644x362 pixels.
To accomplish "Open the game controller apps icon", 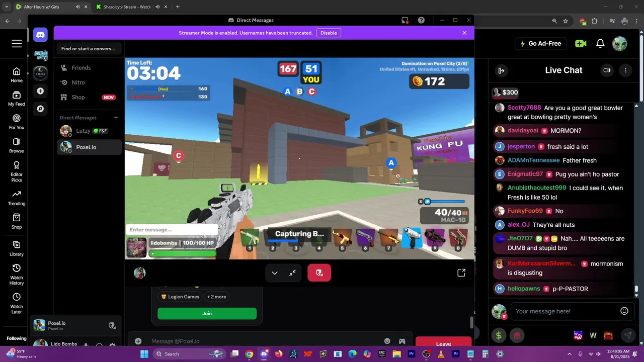I will coord(402,341).
